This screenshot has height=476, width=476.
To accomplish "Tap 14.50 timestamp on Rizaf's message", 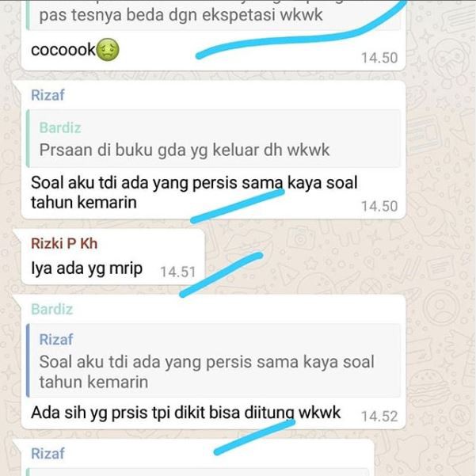I will point(379,207).
